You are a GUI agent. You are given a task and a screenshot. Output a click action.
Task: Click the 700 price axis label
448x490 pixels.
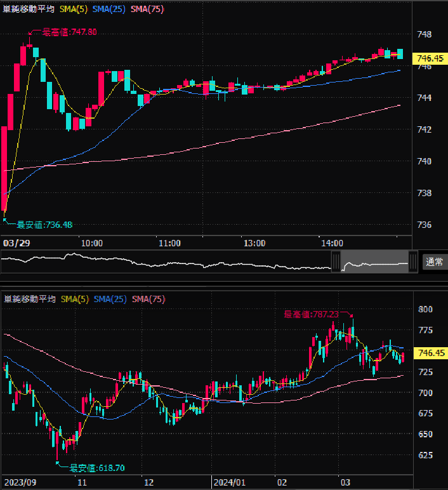click(x=426, y=393)
